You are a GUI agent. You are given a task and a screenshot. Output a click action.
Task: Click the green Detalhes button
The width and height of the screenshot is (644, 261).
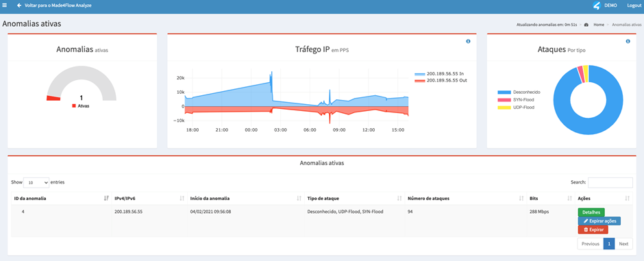[591, 212]
